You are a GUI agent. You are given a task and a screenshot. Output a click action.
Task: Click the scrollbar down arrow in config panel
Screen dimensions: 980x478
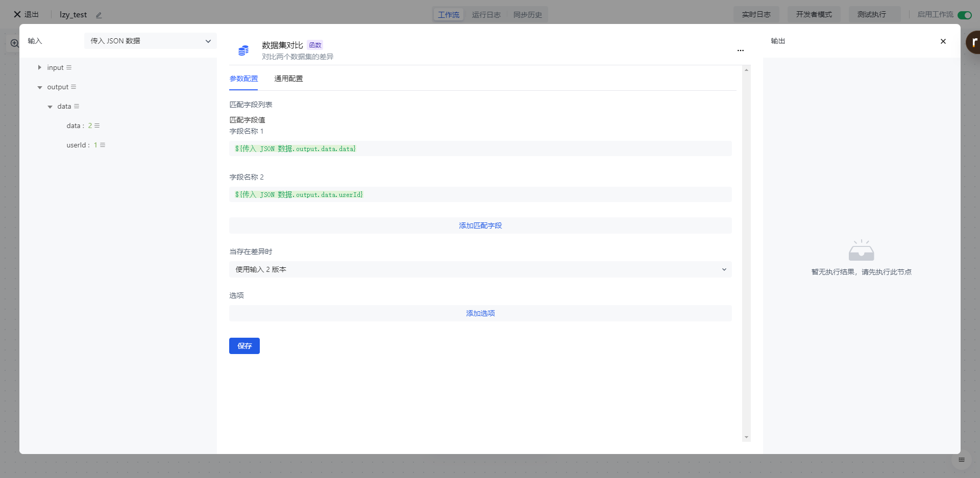point(746,437)
